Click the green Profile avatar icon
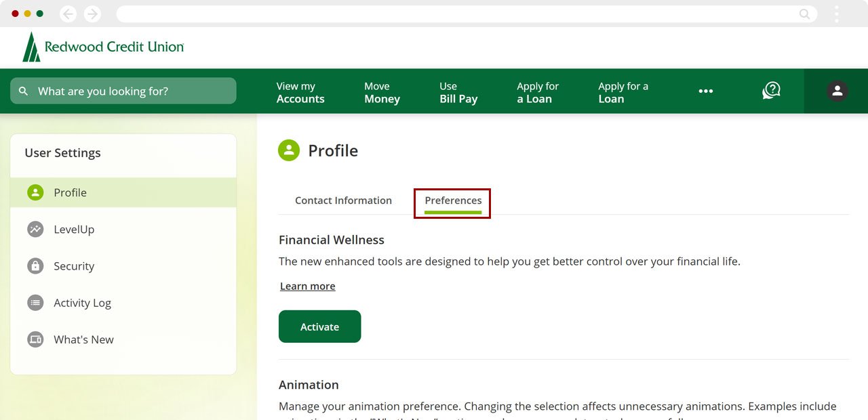Screen dimensions: 868x420 pos(288,150)
